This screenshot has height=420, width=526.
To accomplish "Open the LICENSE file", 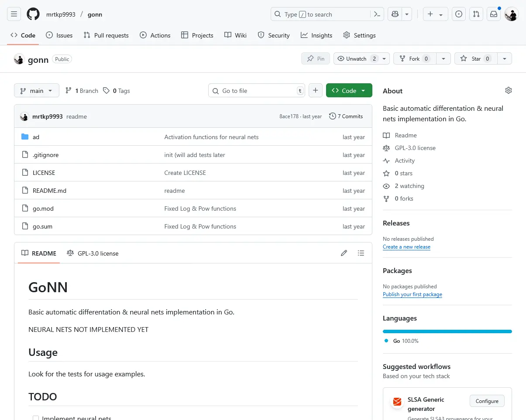I will (44, 173).
